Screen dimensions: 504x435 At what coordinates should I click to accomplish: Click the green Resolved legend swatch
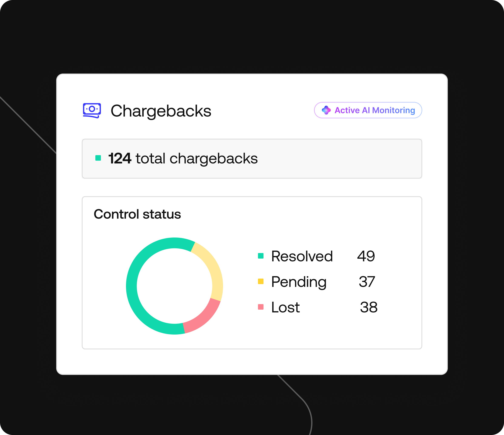click(261, 256)
